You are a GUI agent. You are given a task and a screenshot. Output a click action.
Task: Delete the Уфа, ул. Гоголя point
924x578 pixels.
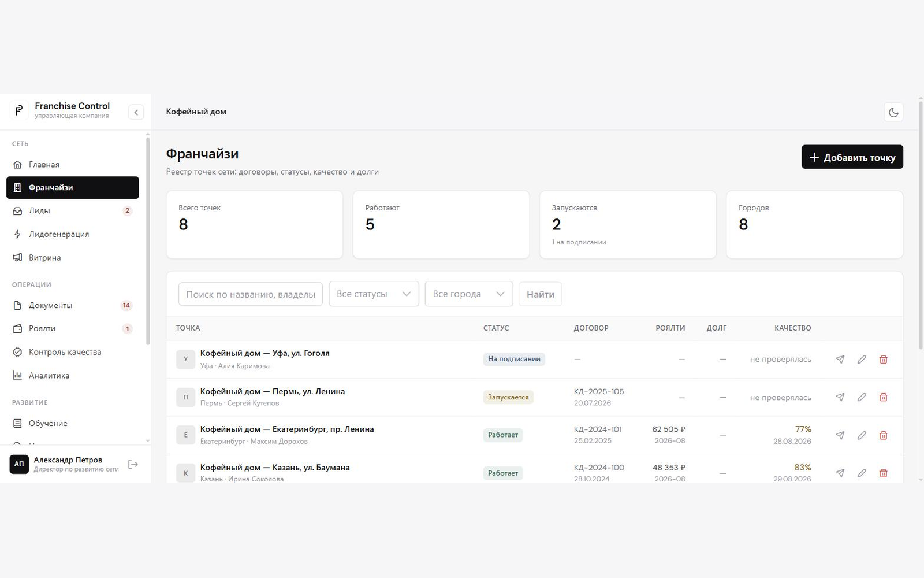coord(884,360)
